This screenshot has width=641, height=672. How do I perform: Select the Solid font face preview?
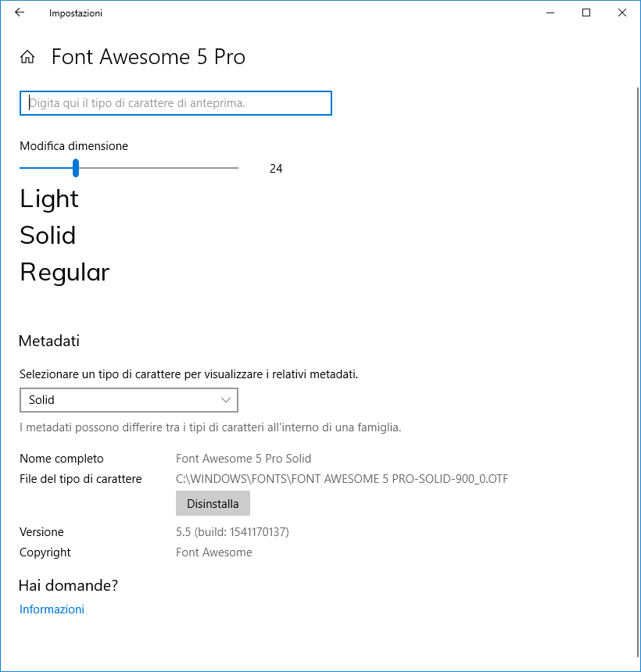tap(47, 235)
